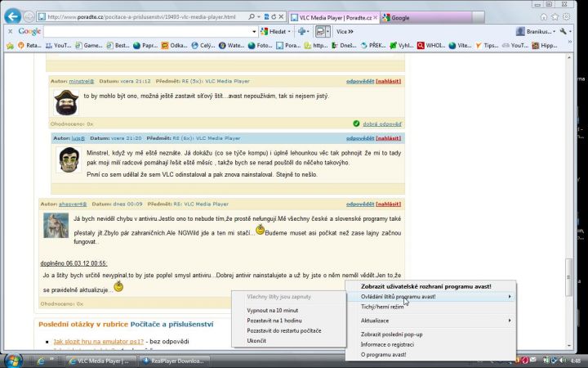Switch to the Google tab

pyautogui.click(x=426, y=17)
